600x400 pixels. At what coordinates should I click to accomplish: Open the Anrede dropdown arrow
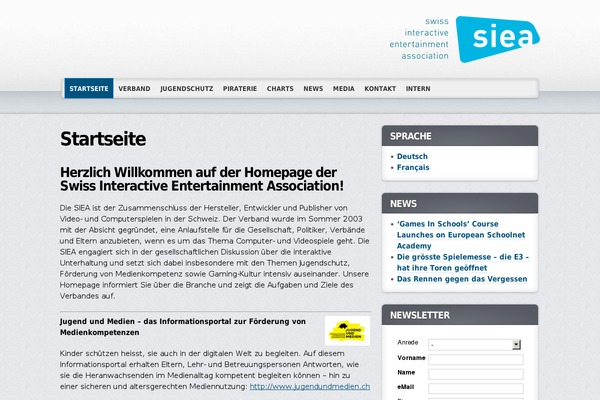click(x=516, y=344)
